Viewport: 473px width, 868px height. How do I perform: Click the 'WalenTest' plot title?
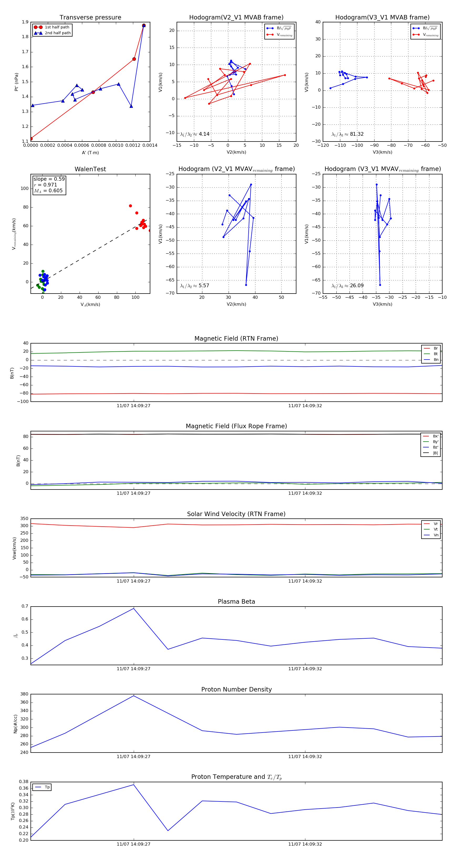[x=90, y=169]
